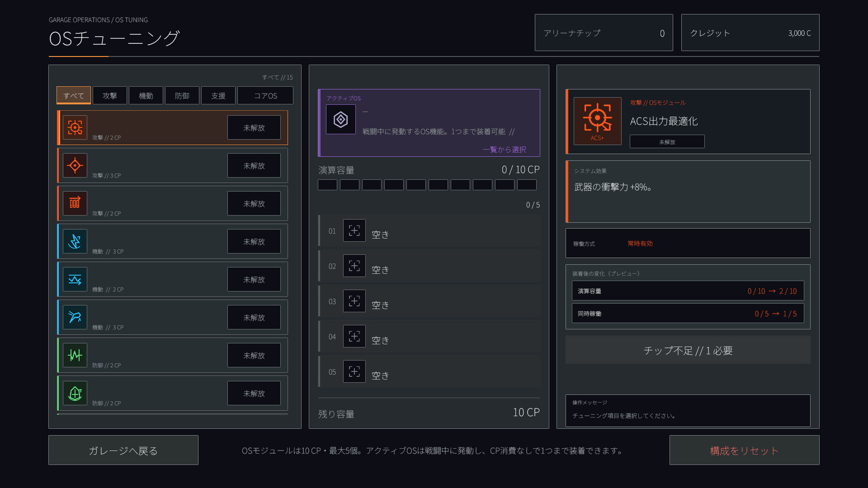Click the Active OS hexagon slot icon
The height and width of the screenshot is (488, 868).
(x=341, y=119)
